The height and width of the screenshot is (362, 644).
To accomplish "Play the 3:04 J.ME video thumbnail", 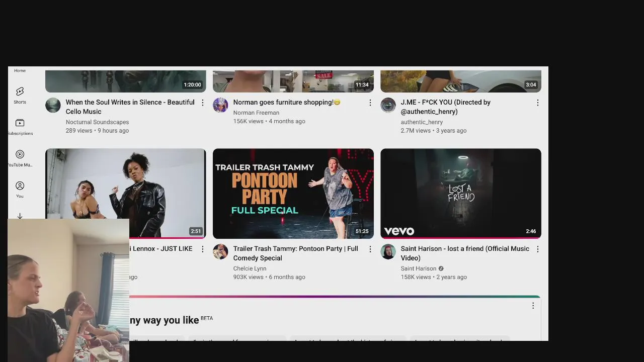I will click(x=460, y=81).
